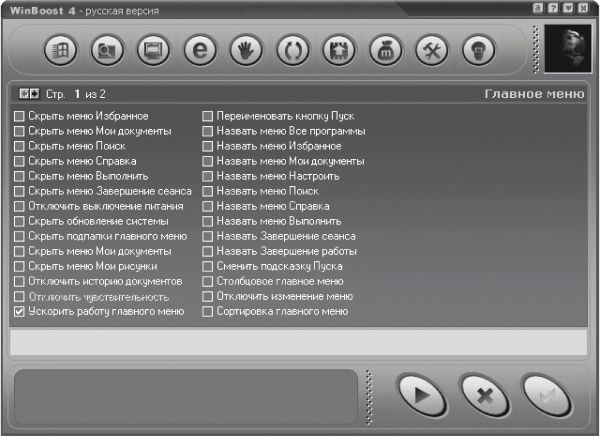Enable Скрыть меню Избранное checkbox
Image resolution: width=600 pixels, height=436 pixels.
click(x=20, y=117)
